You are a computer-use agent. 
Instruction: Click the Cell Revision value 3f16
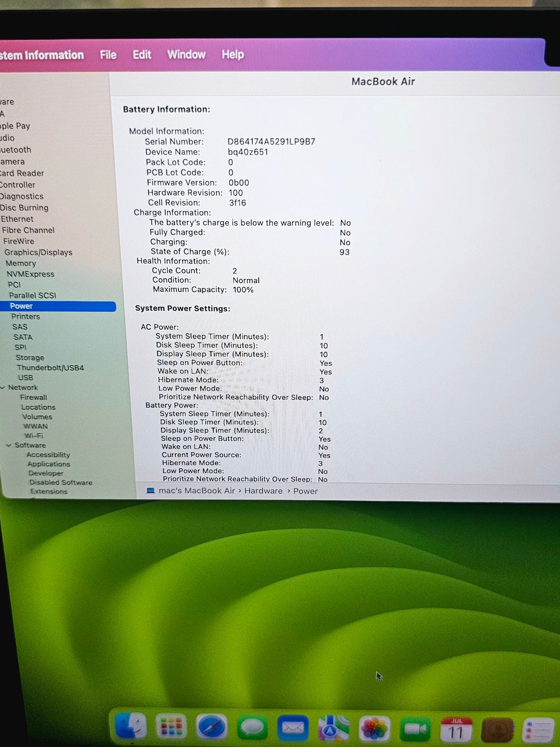click(238, 203)
